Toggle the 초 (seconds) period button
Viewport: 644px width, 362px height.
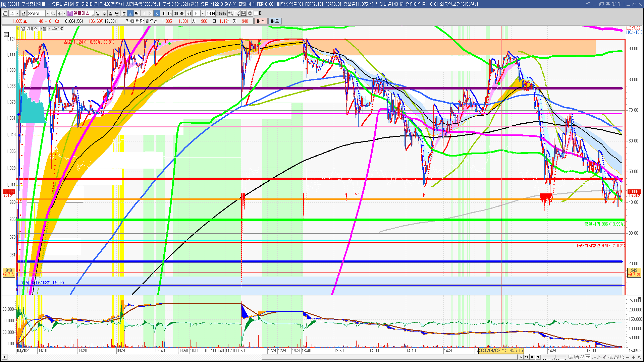(130, 13)
